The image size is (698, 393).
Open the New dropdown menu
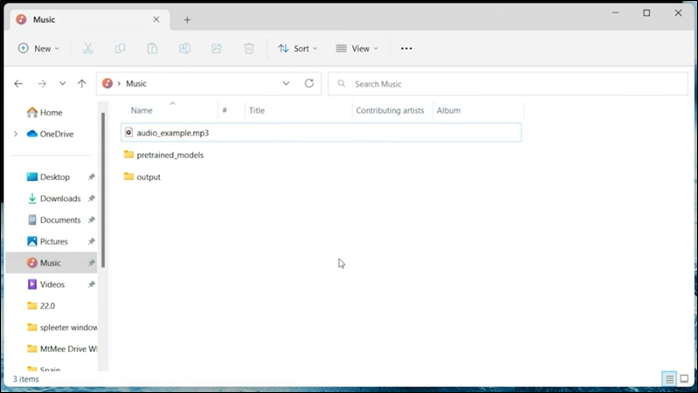tap(38, 49)
